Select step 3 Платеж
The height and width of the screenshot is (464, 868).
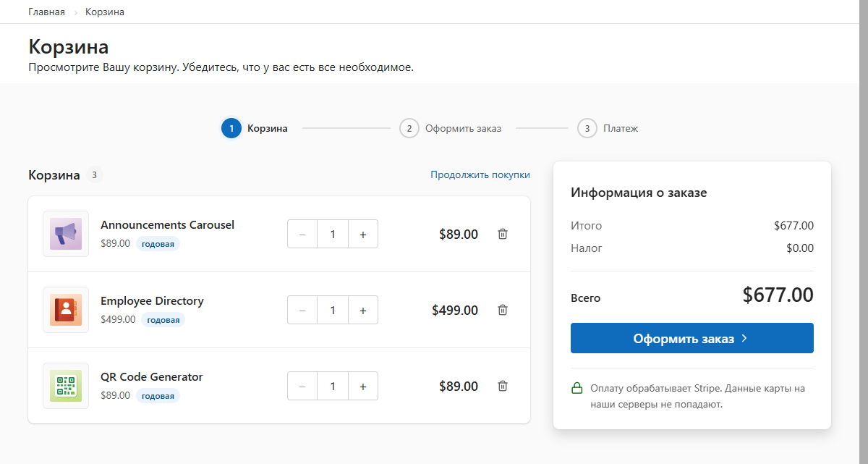(608, 128)
